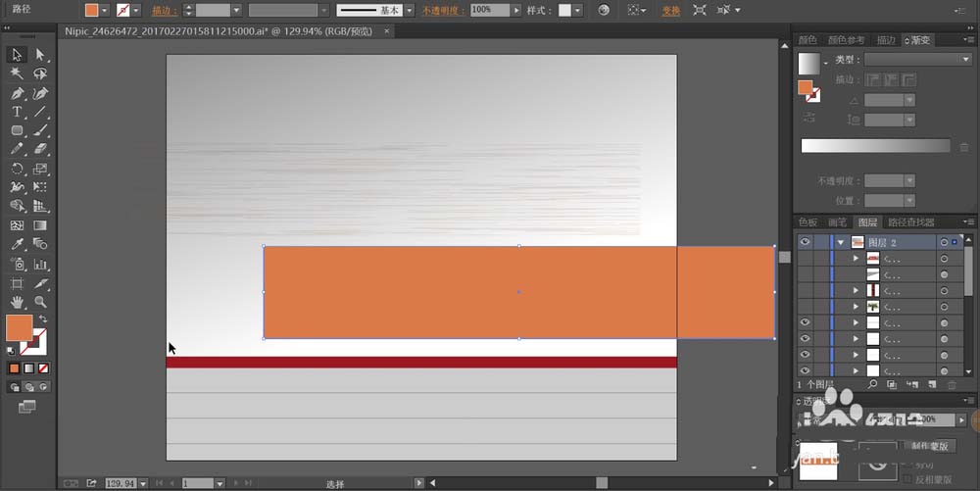Screen dimensions: 980x491
Task: Show the hidden sublayer with tree thumbnail
Action: point(805,307)
